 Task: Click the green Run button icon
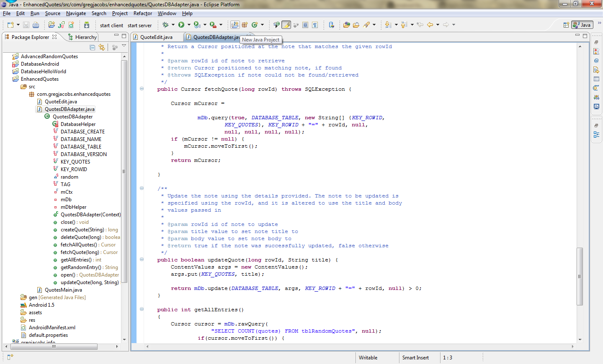coord(181,25)
